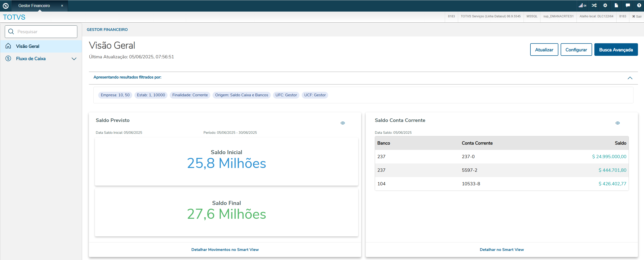644x260 pixels.
Task: Click the TOTVS circular logo icon
Action: [6, 6]
